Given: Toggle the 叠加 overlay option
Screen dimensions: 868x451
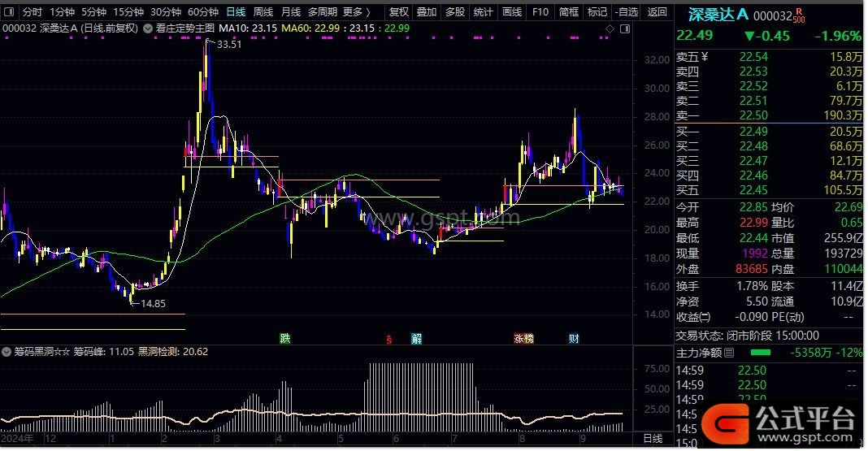Looking at the screenshot, I should click(426, 12).
